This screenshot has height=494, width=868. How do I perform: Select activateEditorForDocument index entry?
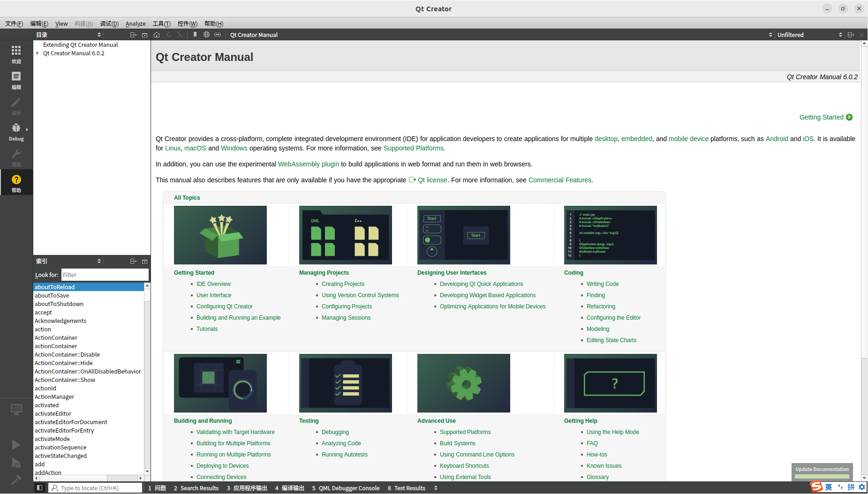click(89, 422)
